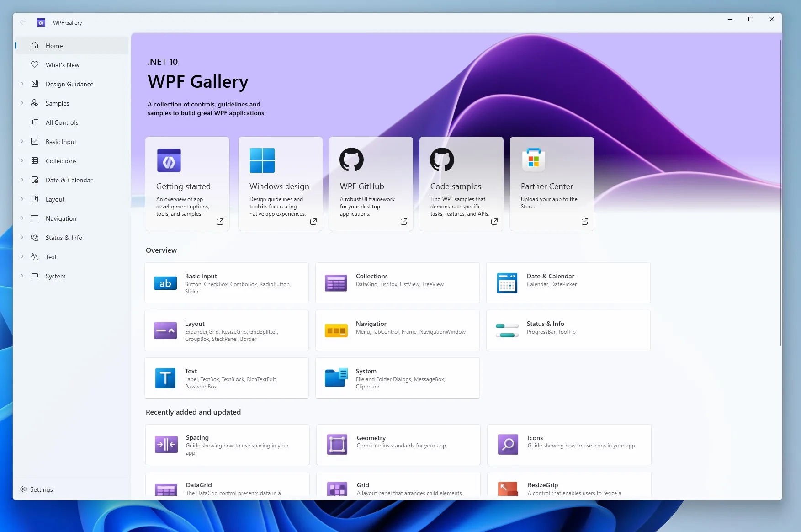Click the What's New heart icon
Screen dimensions: 801x532
pos(35,64)
